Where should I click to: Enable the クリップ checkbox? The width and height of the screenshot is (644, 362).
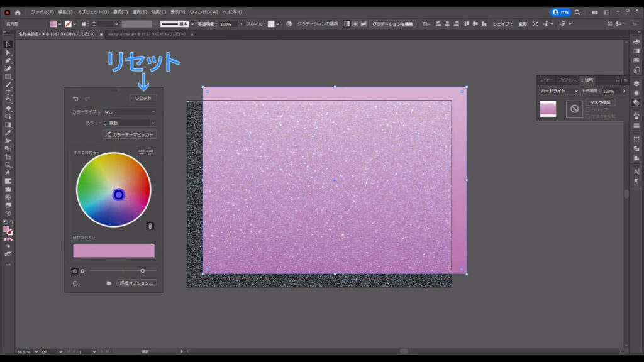589,109
